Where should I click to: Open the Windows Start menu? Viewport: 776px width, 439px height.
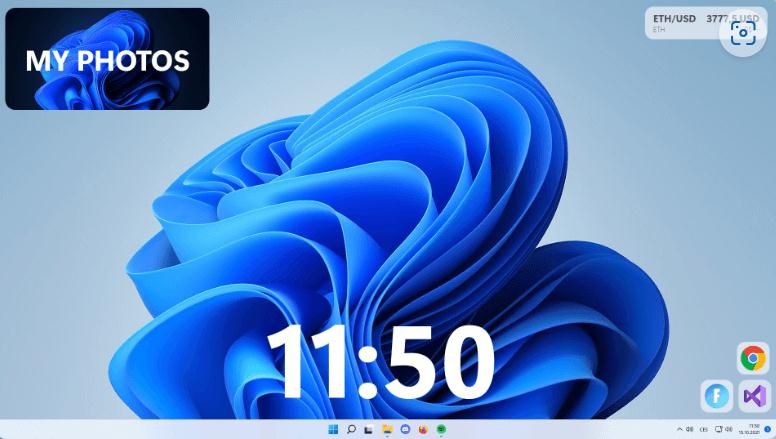[333, 430]
